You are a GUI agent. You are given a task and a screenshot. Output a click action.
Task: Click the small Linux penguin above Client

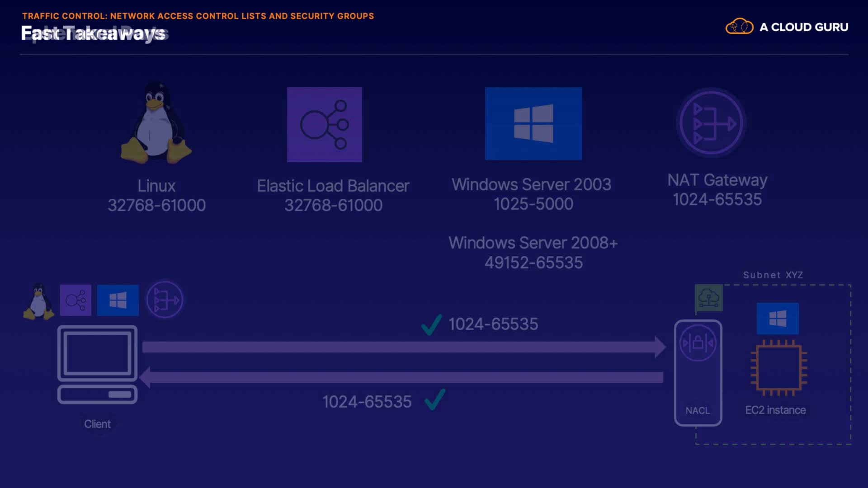point(39,301)
